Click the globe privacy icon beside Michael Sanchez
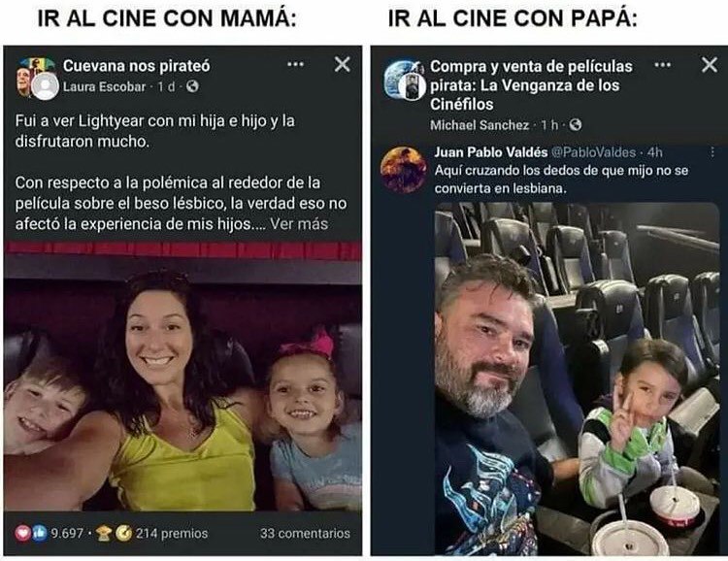 (576, 125)
